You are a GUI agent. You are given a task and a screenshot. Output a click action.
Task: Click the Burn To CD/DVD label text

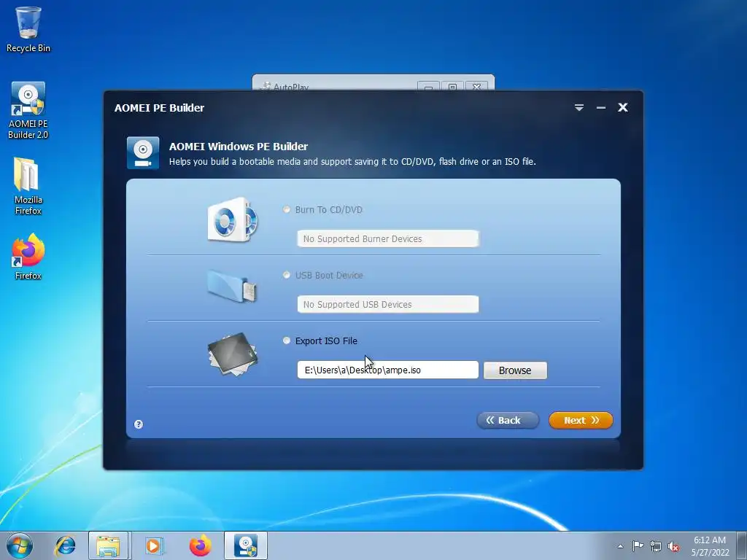(329, 209)
